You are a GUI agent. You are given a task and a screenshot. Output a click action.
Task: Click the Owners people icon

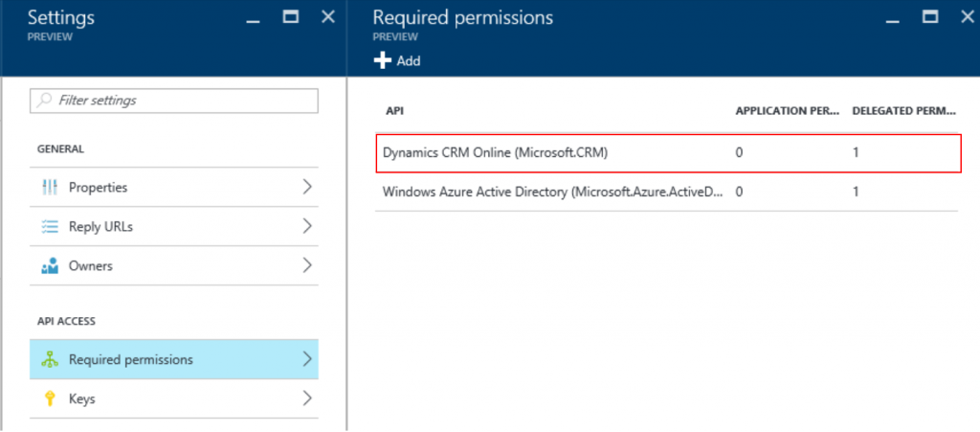click(50, 265)
